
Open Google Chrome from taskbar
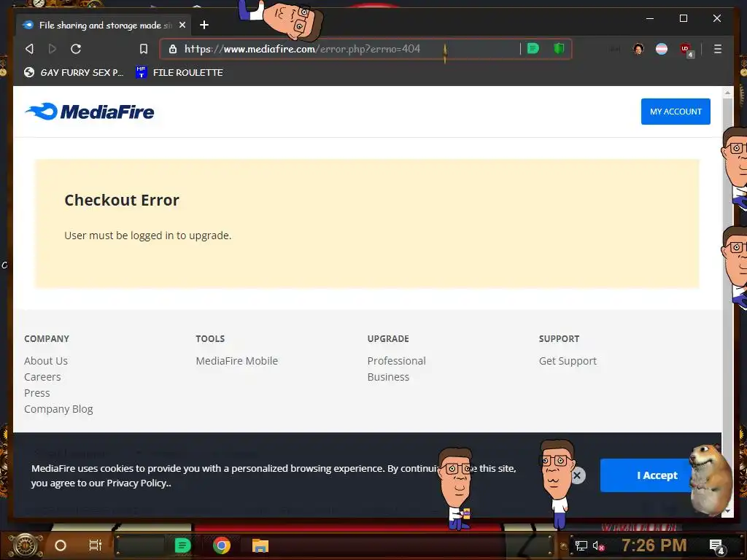coord(222,545)
